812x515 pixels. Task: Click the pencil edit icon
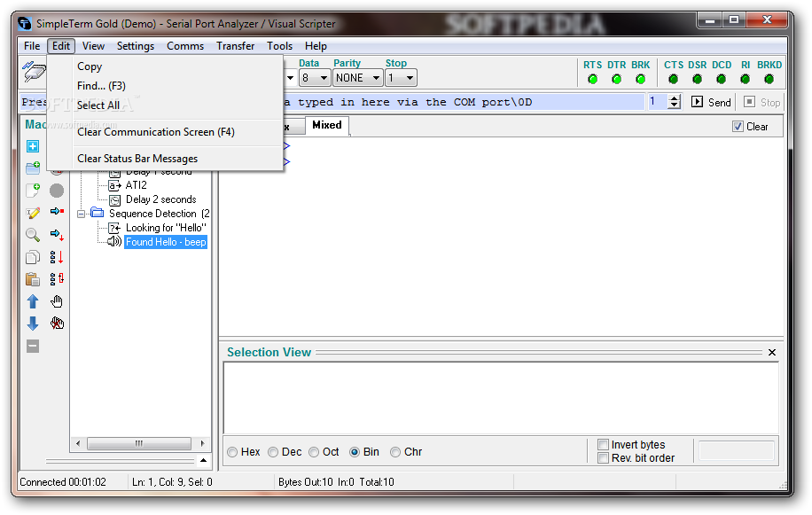click(33, 213)
